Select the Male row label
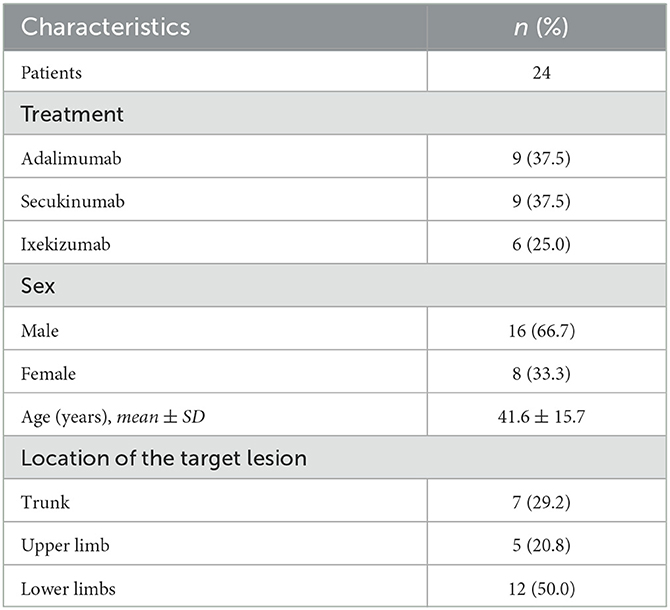This screenshot has width=670, height=610. click(40, 331)
